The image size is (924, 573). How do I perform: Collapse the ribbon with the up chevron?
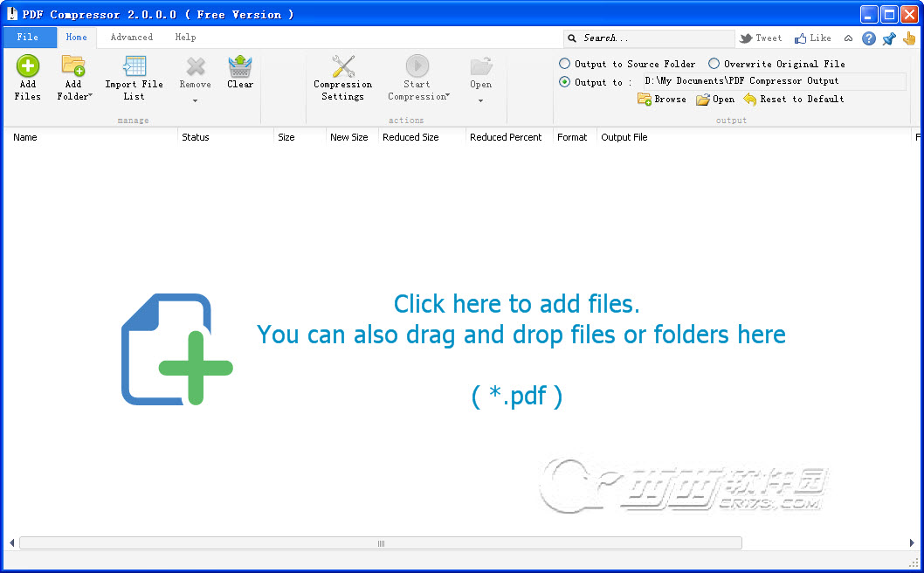[x=849, y=38]
